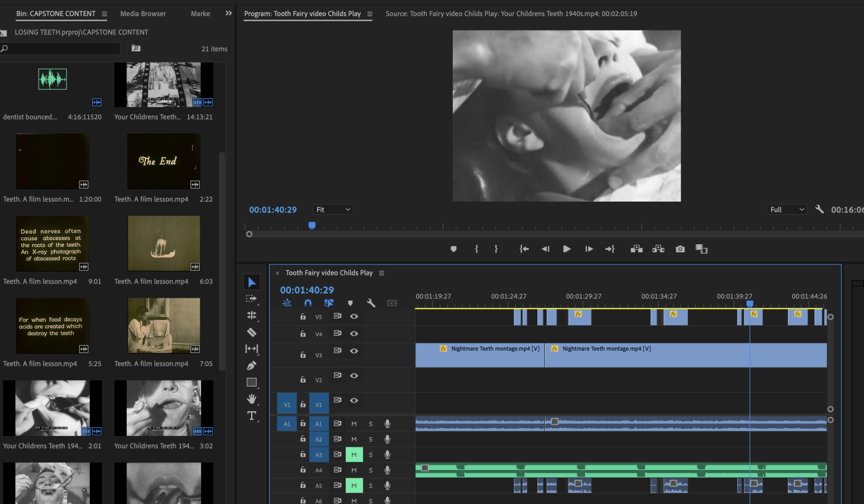Step forward one frame
The width and height of the screenshot is (864, 504).
(x=589, y=249)
